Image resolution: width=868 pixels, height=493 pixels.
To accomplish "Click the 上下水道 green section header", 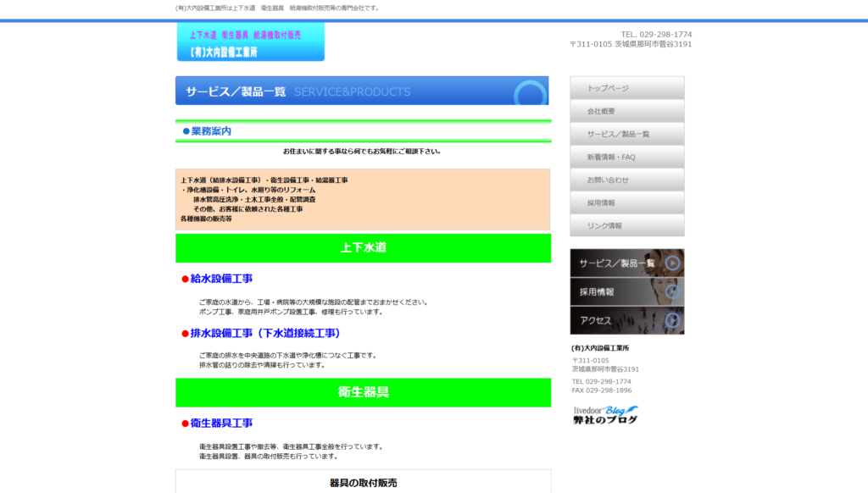I will point(363,248).
